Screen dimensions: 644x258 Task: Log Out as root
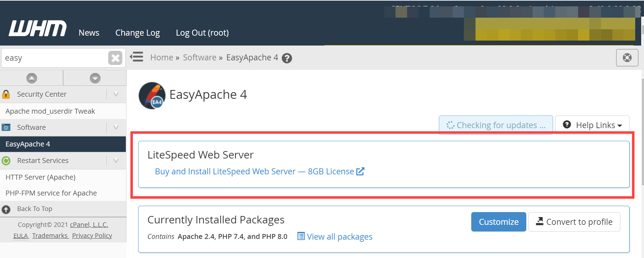click(202, 33)
